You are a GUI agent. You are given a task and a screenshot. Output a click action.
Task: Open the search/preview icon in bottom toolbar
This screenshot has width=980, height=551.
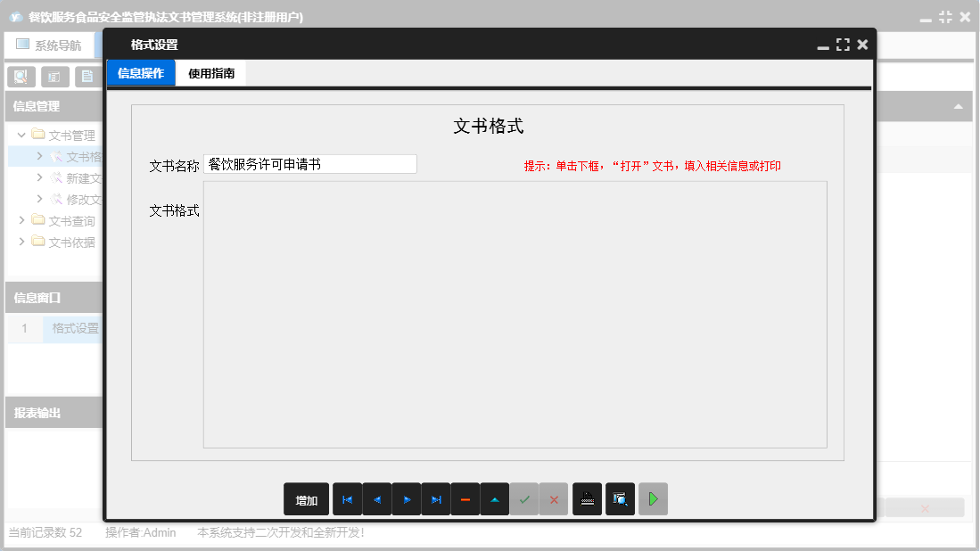[620, 499]
